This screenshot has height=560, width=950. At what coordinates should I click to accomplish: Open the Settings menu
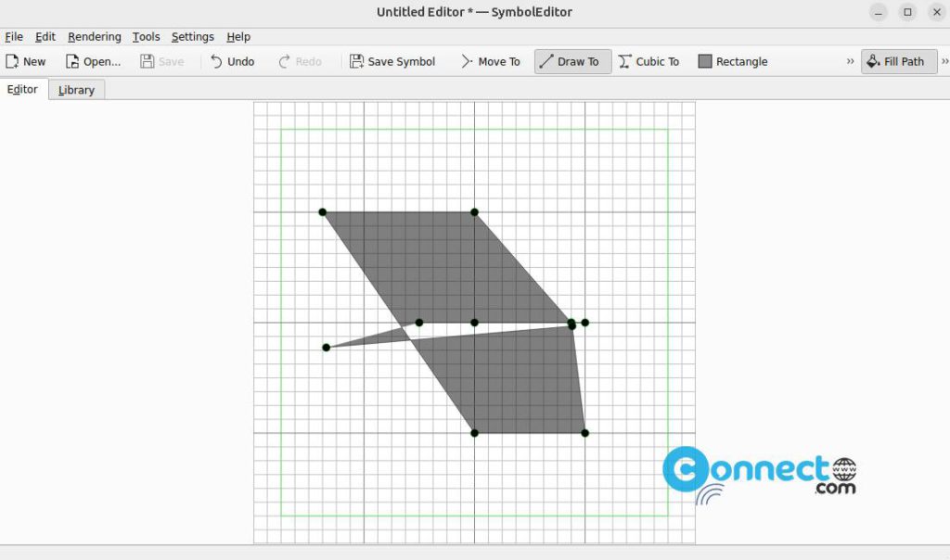pyautogui.click(x=192, y=36)
